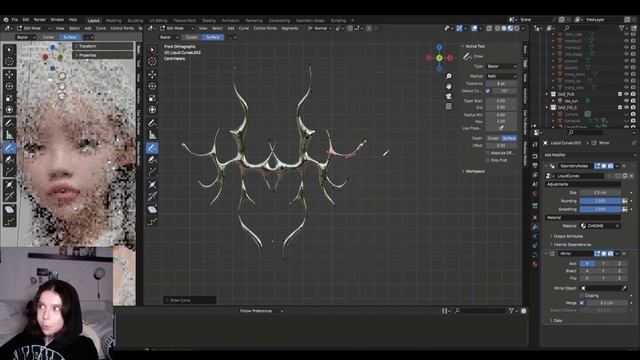This screenshot has height=360, width=640.
Task: Open Control Points menu in main viewport header
Action: [x=265, y=28]
